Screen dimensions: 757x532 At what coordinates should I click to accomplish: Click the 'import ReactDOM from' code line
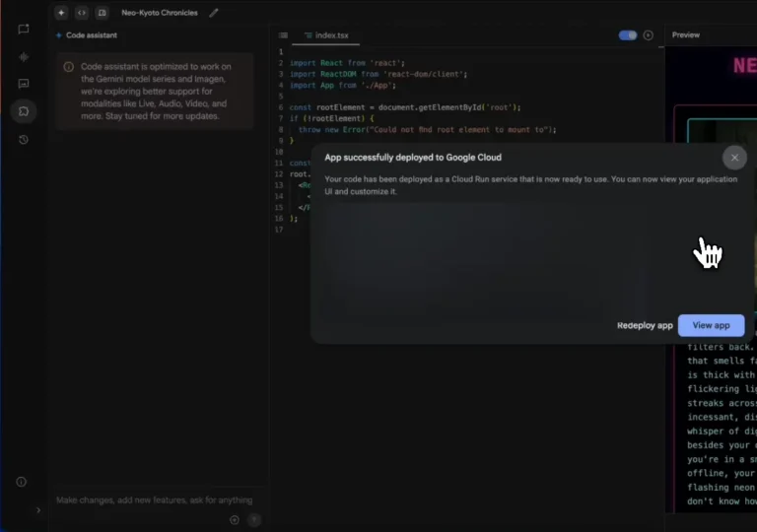pos(378,74)
